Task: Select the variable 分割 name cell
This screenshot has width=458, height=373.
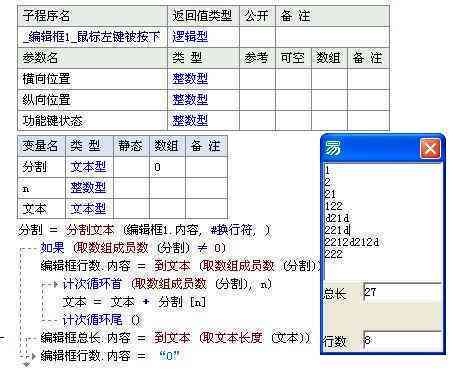Action: (41, 167)
